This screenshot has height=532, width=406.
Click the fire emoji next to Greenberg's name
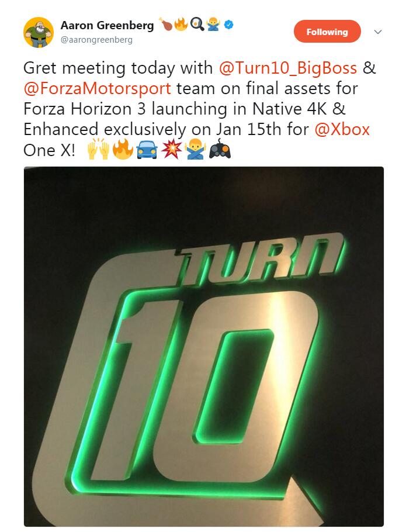point(181,25)
